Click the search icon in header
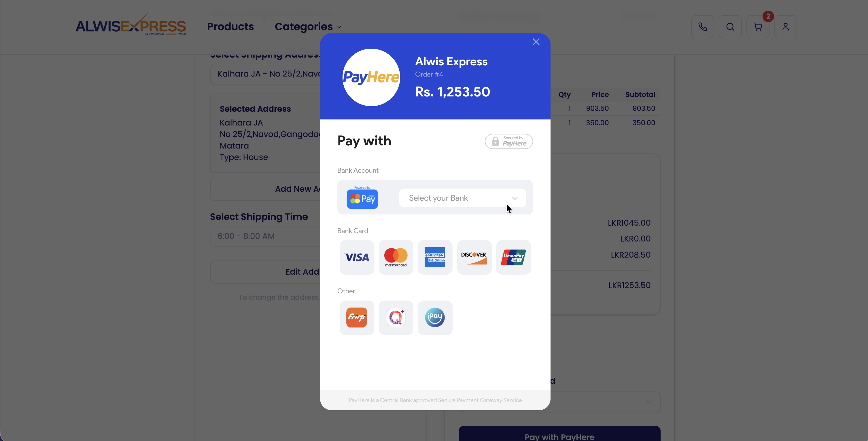Viewport: 868px width, 441px height. (x=730, y=26)
